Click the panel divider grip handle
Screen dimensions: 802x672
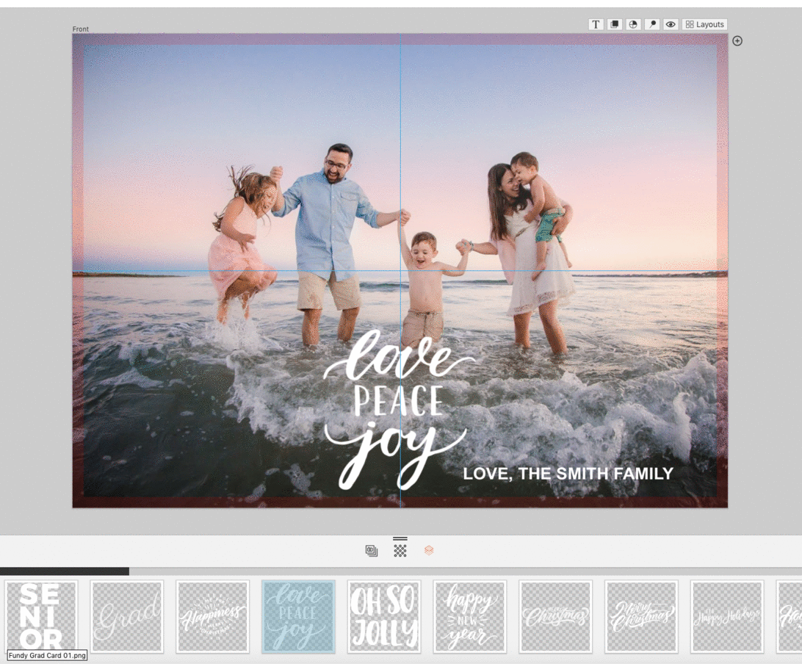click(x=400, y=538)
